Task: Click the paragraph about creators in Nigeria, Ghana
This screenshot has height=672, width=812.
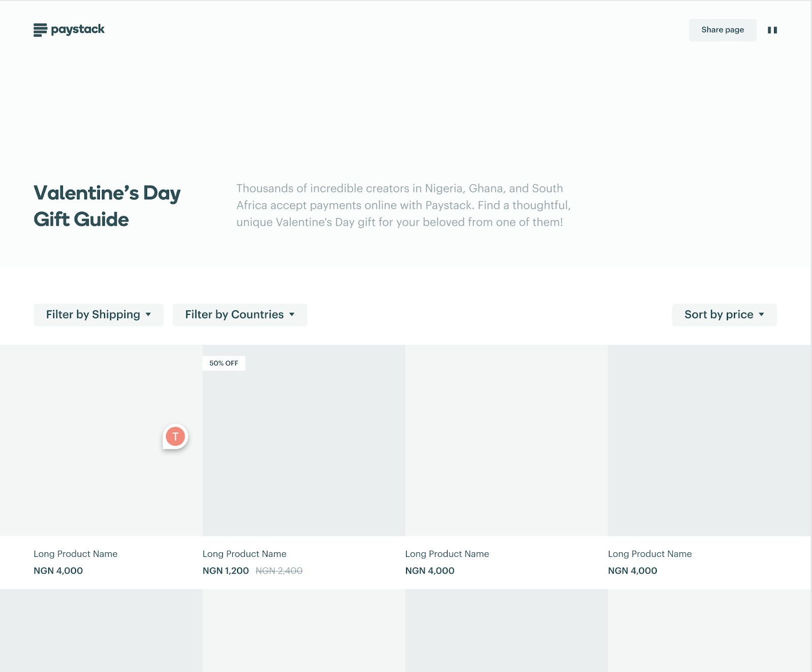Action: (x=403, y=205)
